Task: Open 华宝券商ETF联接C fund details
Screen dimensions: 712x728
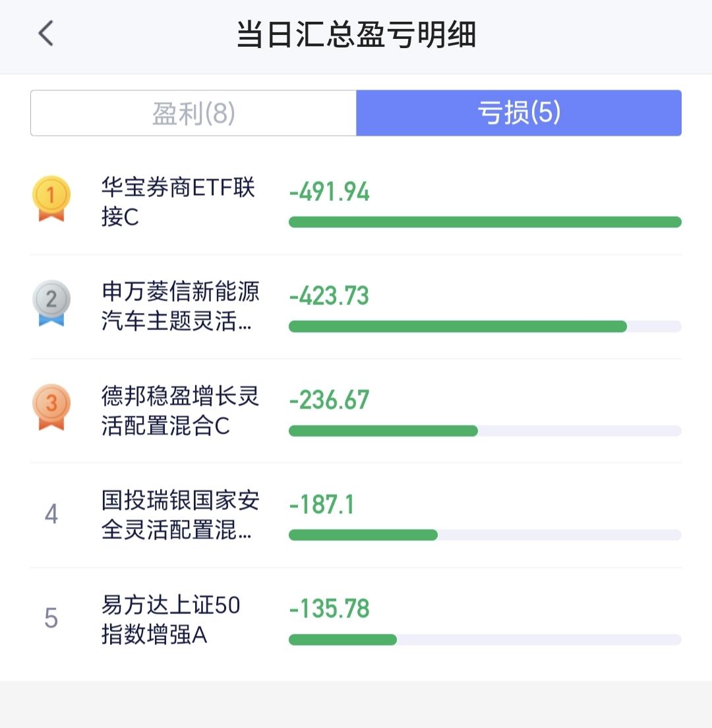Action: (x=178, y=202)
